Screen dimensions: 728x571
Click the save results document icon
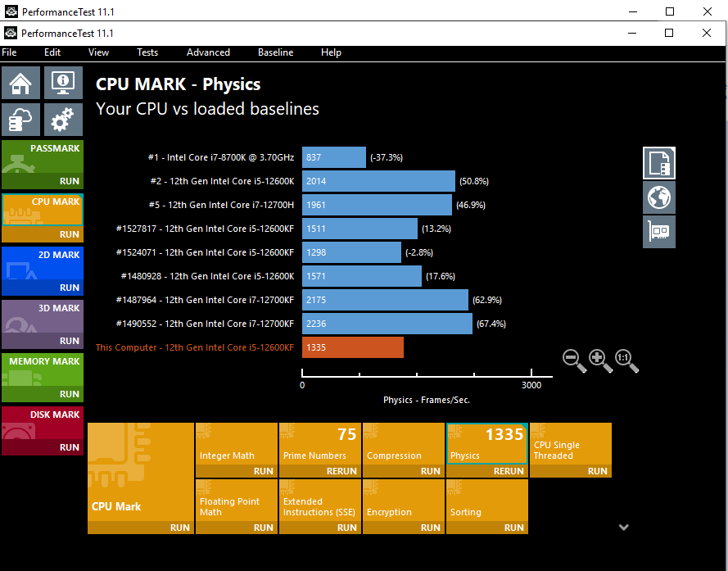point(659,163)
